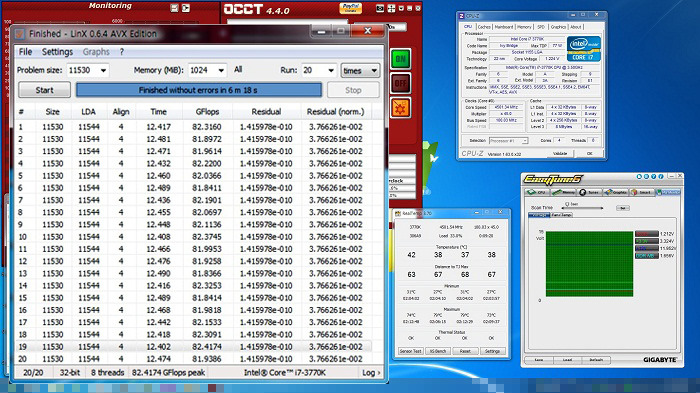Click the Set button in EasyTune6
This screenshot has width=700, height=393.
point(622,208)
